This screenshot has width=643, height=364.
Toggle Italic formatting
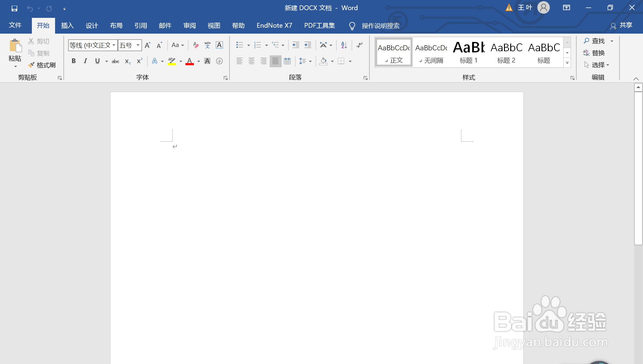(85, 61)
